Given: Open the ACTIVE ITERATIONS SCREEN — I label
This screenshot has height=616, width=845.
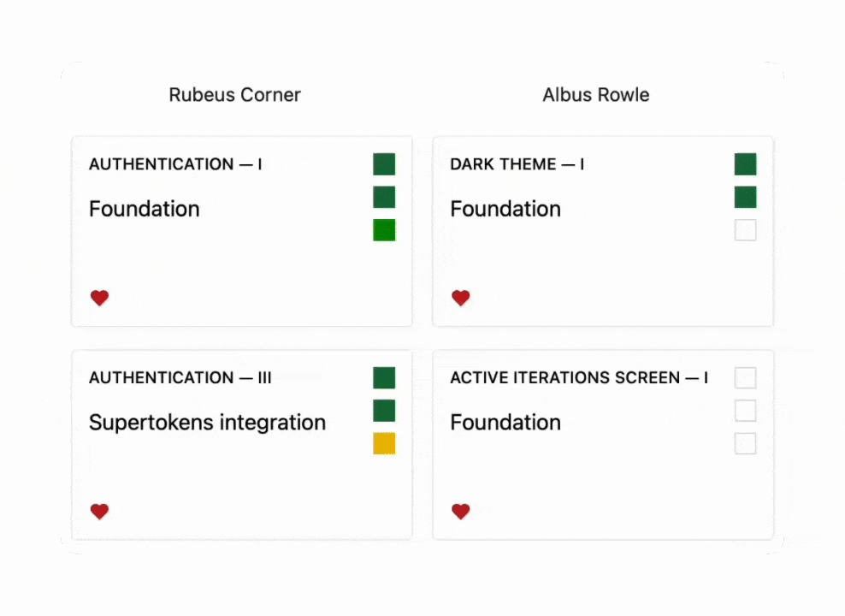Looking at the screenshot, I should coord(578,378).
